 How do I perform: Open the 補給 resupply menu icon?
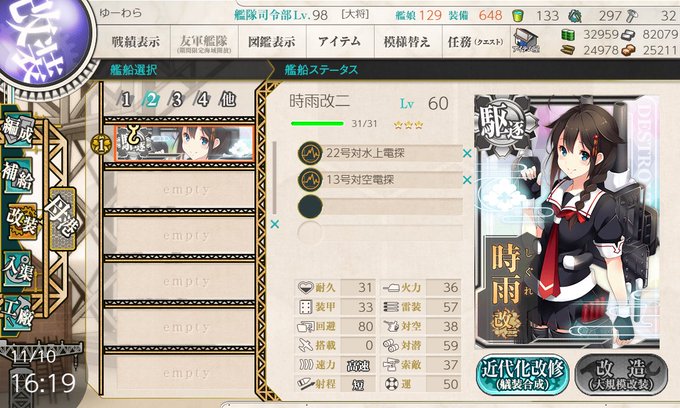click(x=18, y=176)
